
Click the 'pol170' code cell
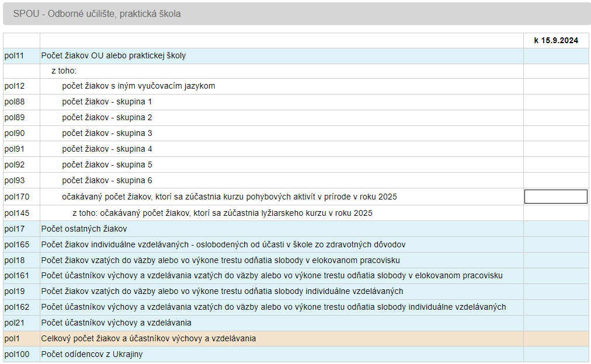pyautogui.click(x=22, y=197)
